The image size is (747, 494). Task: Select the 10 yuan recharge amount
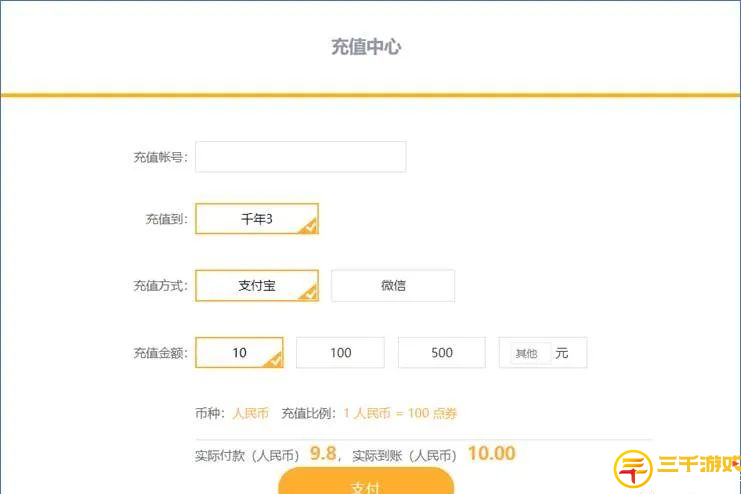[x=239, y=353]
